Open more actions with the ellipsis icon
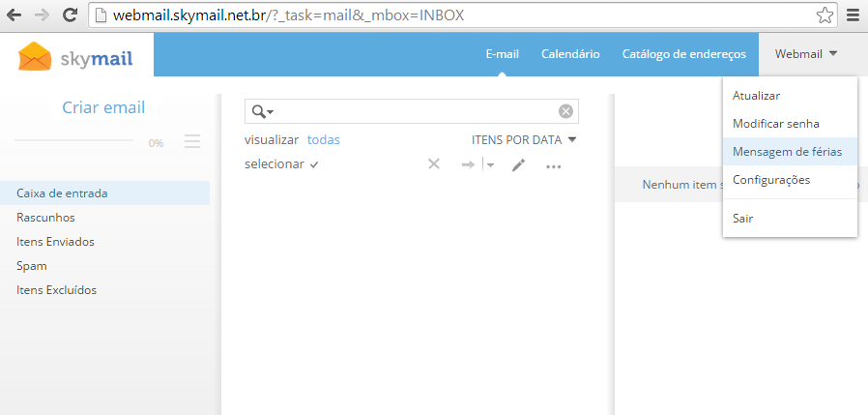The image size is (868, 415). click(x=554, y=166)
